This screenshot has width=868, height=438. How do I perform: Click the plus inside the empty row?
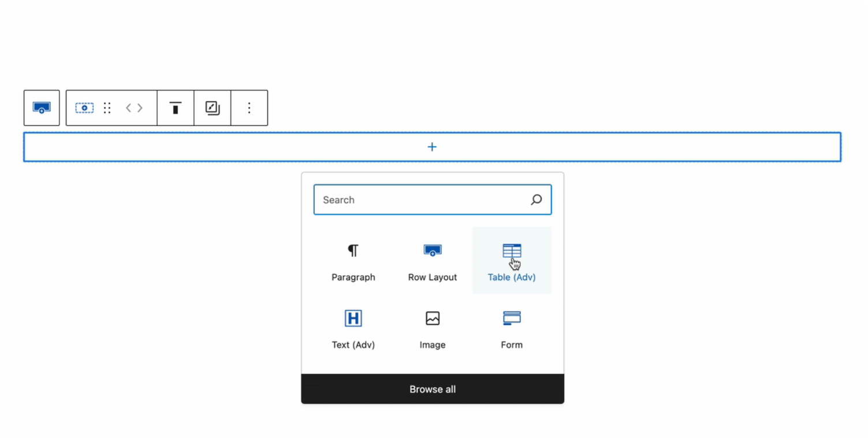432,147
